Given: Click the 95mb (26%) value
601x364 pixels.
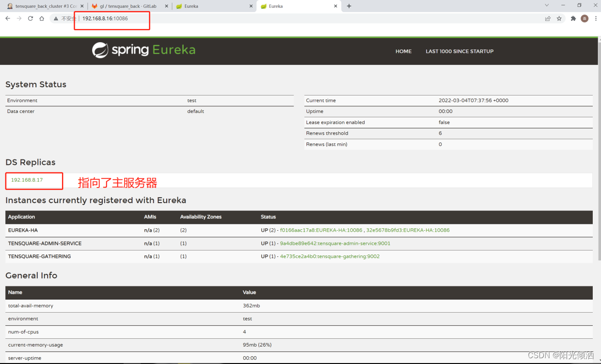Looking at the screenshot, I should [x=257, y=345].
